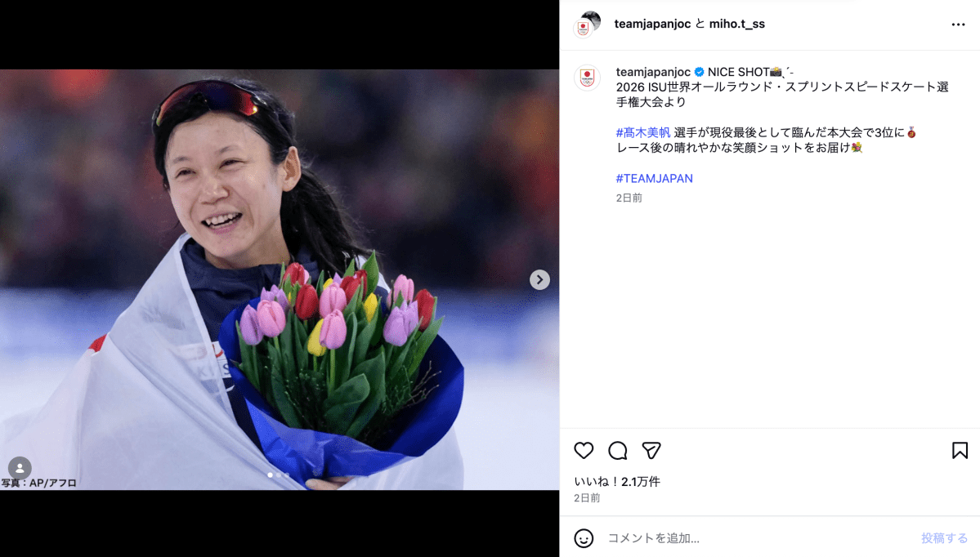The image size is (980, 557).
Task: Open the three-dot more options menu
Action: pos(958,25)
